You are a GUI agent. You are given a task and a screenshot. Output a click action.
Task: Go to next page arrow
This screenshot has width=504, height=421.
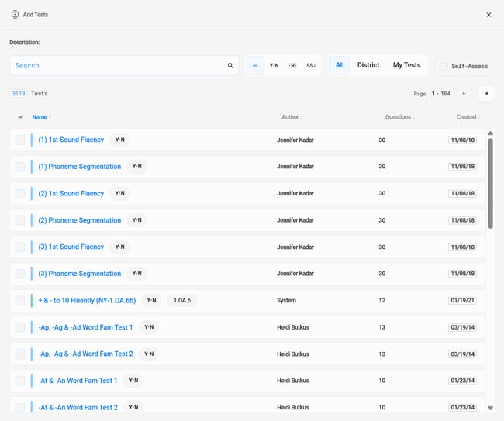click(486, 94)
